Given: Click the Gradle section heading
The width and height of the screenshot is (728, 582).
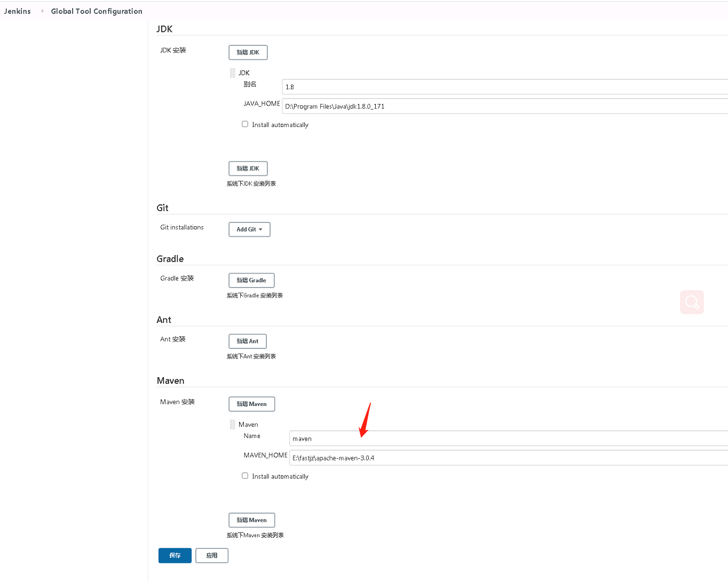Looking at the screenshot, I should point(170,259).
